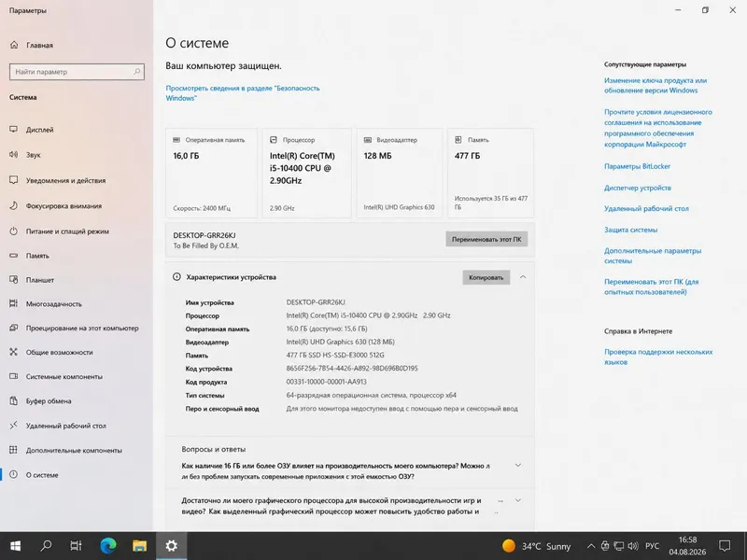This screenshot has height=560, width=747.
Task: Click the РУС language indicator
Action: pyautogui.click(x=652, y=546)
